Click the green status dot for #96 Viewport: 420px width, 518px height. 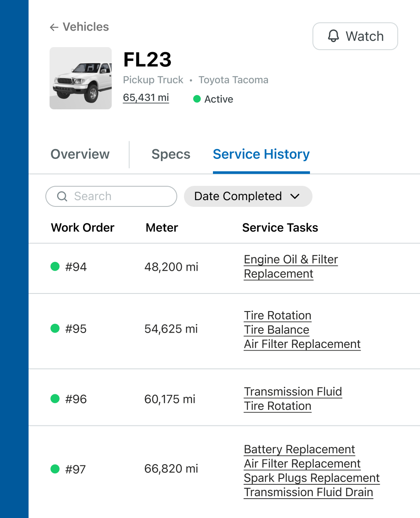click(55, 399)
